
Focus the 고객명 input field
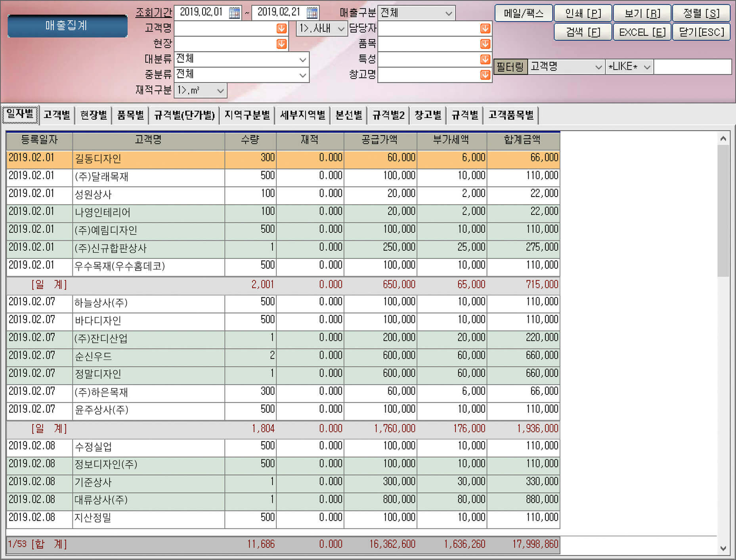(x=225, y=29)
